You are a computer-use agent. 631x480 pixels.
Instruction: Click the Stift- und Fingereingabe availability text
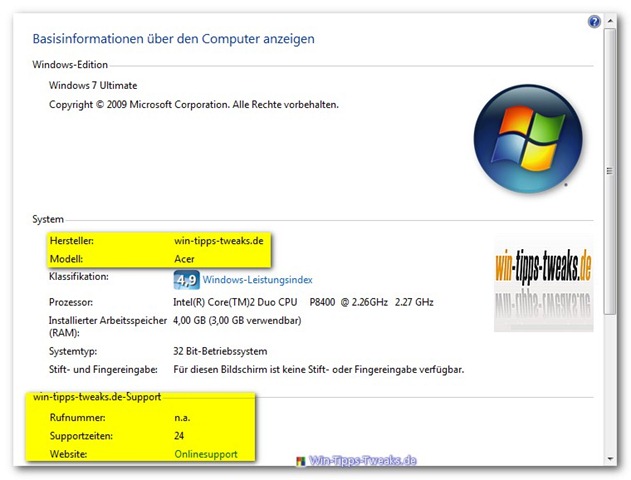pyautogui.click(x=319, y=369)
